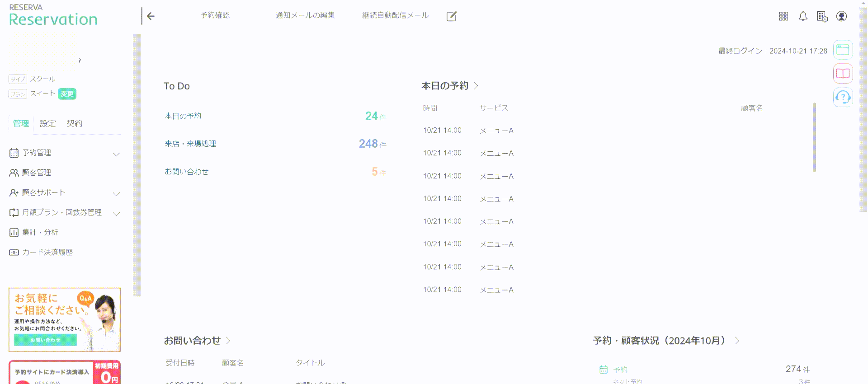Click the people icon beside 顧客管理
The image size is (868, 384).
tap(14, 173)
